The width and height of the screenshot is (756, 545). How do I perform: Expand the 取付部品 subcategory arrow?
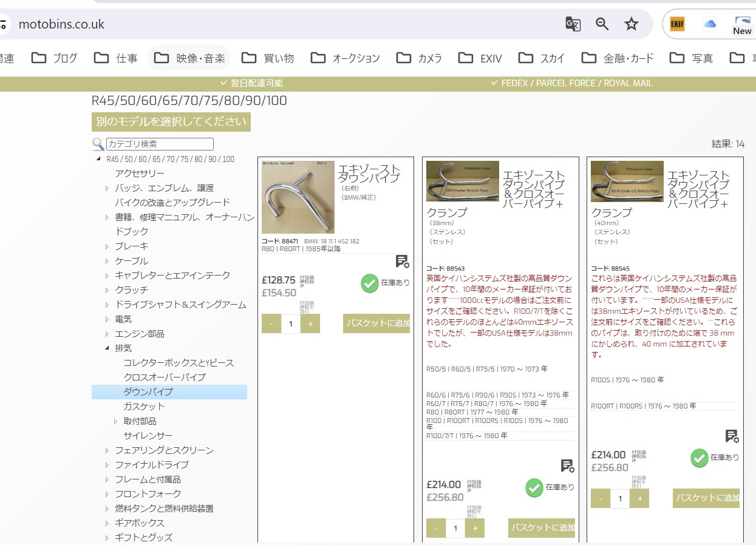pos(116,421)
